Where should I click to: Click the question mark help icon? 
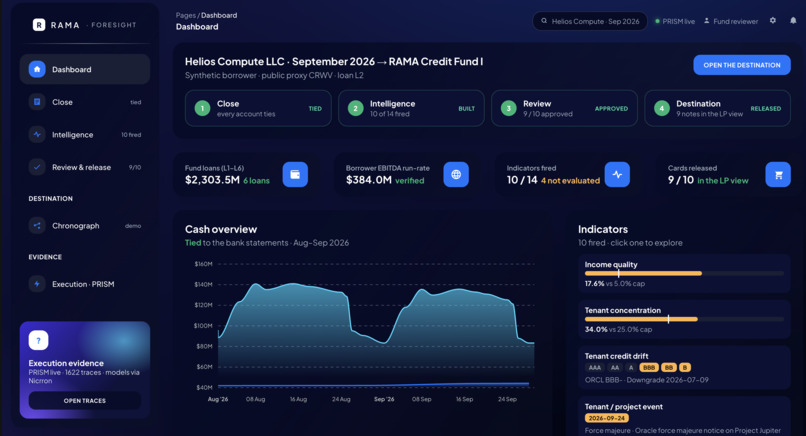[39, 340]
